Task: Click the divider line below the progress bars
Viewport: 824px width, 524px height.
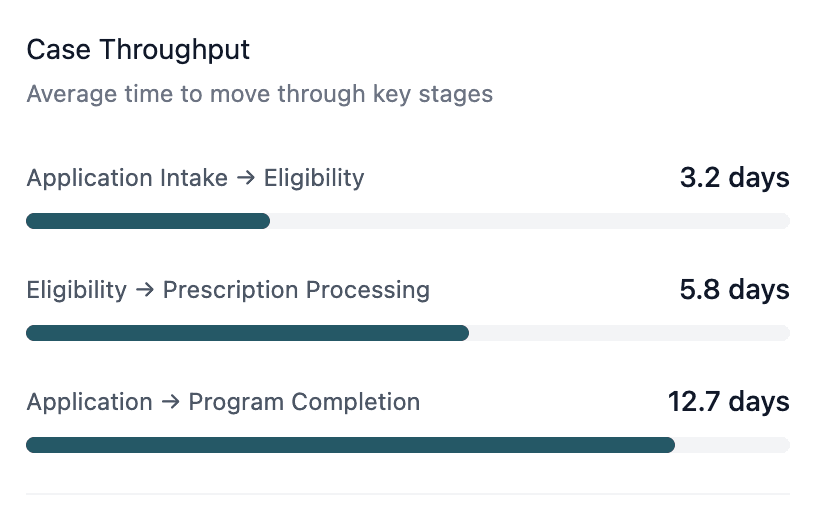Action: click(408, 493)
